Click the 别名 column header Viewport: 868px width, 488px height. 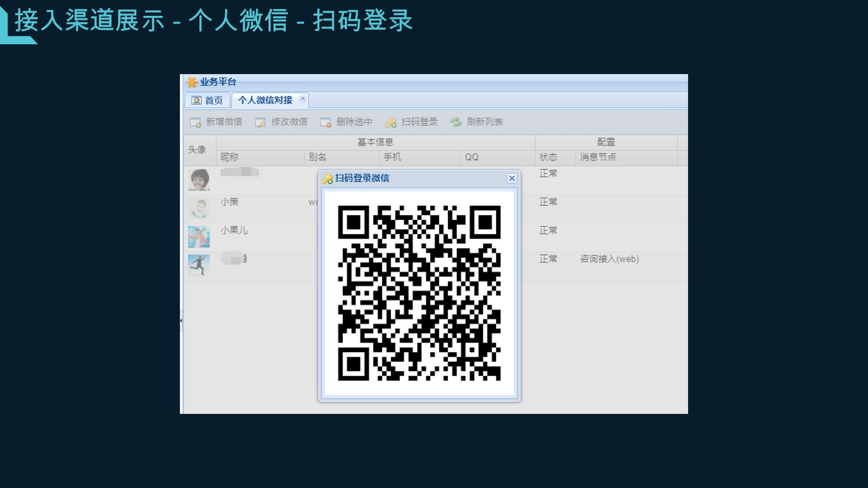click(x=341, y=157)
